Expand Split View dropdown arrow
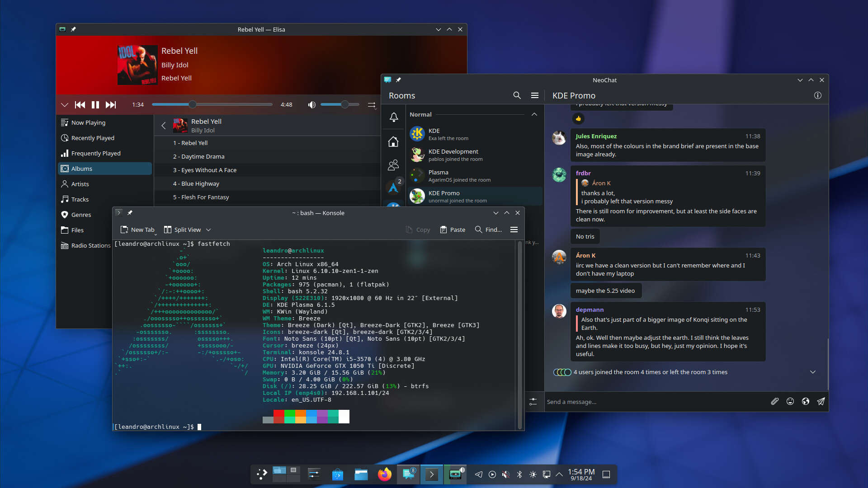This screenshot has height=488, width=868. (x=208, y=230)
